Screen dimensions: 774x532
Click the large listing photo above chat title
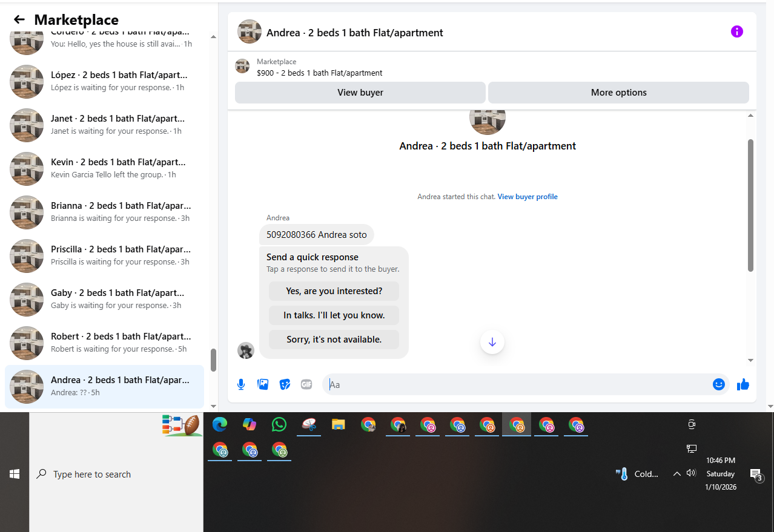tap(488, 123)
